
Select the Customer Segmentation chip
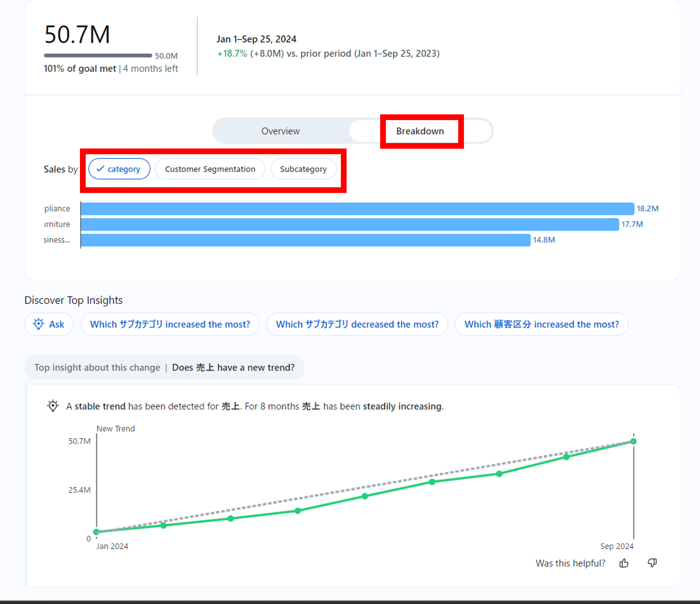pyautogui.click(x=210, y=169)
